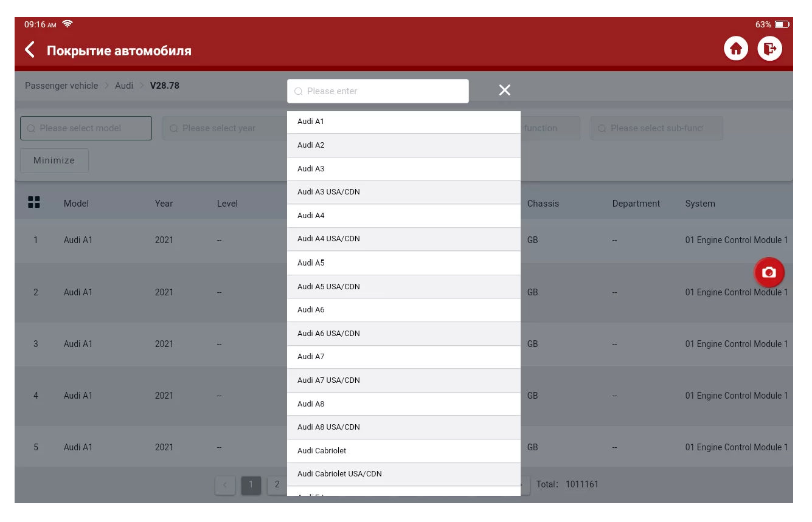Screen dimensions: 812x522
Task: Click Audi A1 model cell in row 1
Action: [78, 240]
